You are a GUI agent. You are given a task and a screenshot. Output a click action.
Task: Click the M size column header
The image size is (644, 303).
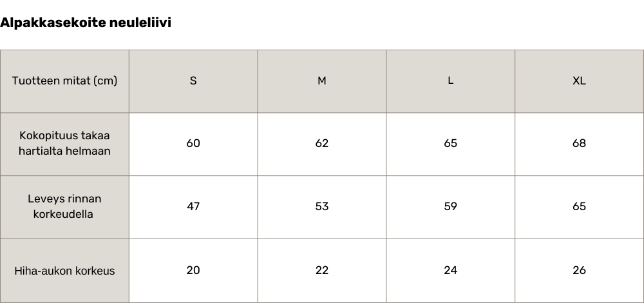click(x=322, y=81)
